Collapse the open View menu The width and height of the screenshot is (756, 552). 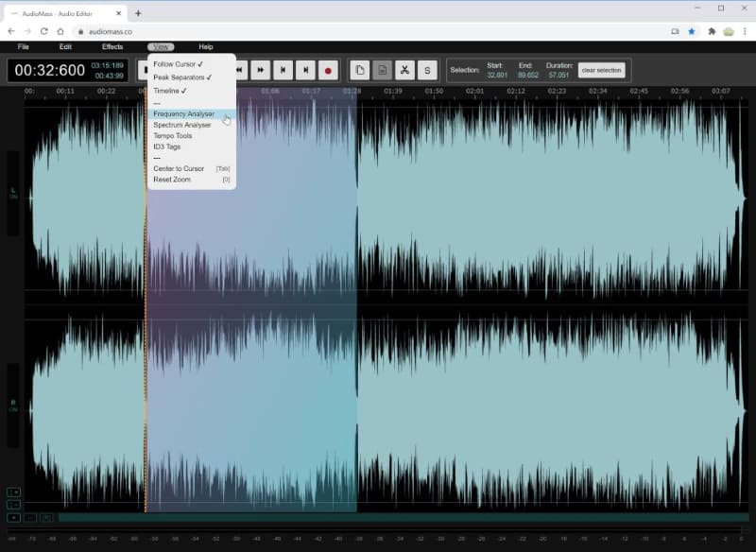[161, 46]
